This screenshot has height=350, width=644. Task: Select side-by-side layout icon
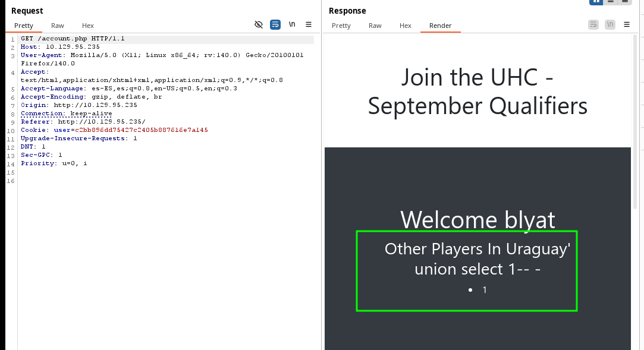[596, 2]
